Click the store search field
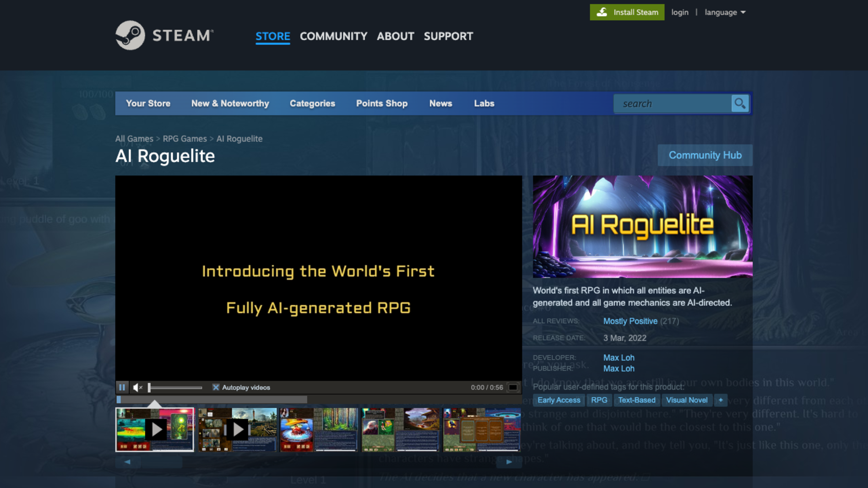 click(x=672, y=103)
